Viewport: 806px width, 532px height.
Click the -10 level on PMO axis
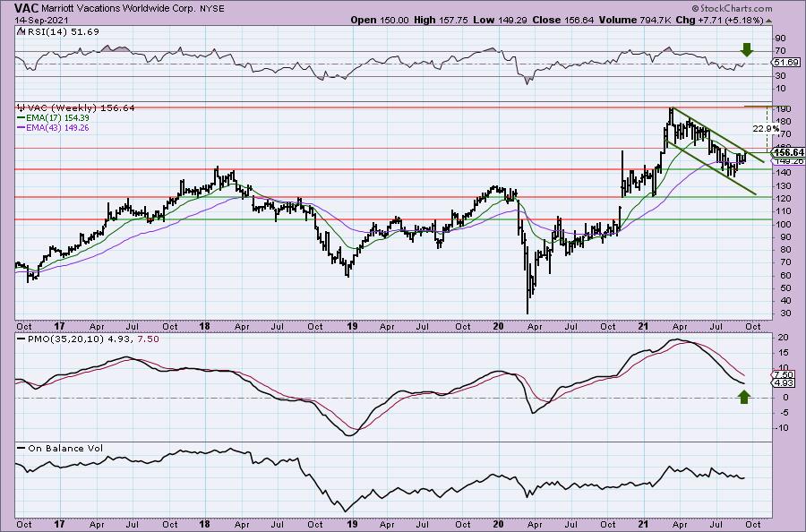tap(782, 427)
